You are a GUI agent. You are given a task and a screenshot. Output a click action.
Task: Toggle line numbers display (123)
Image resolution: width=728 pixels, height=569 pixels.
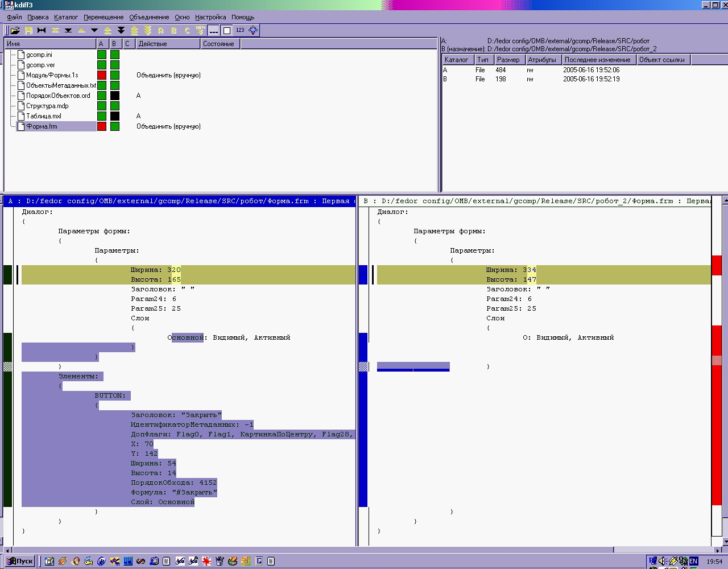240,30
